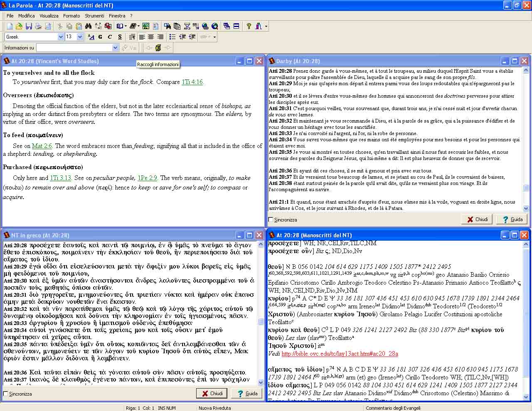Click the globe with chain link icon
Image resolution: width=532 pixels, height=411 pixels.
205,26
